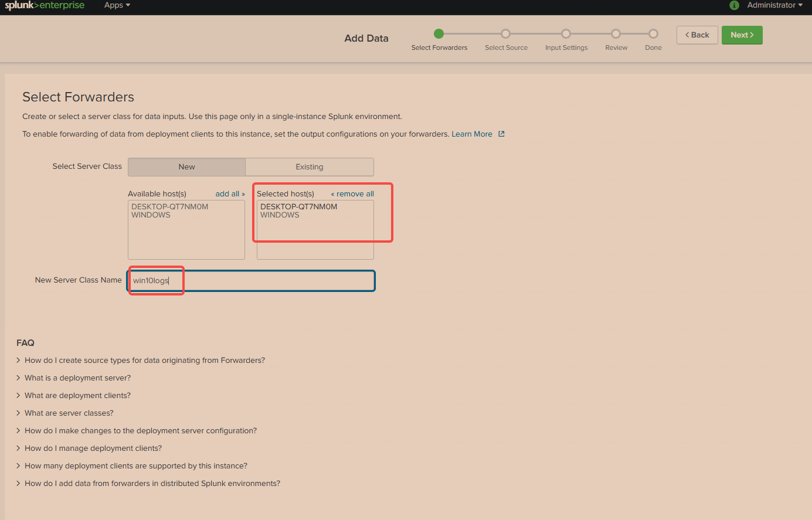Expand 'What are deployment clients?' FAQ
Image resolution: width=812 pixels, height=520 pixels.
(x=74, y=396)
